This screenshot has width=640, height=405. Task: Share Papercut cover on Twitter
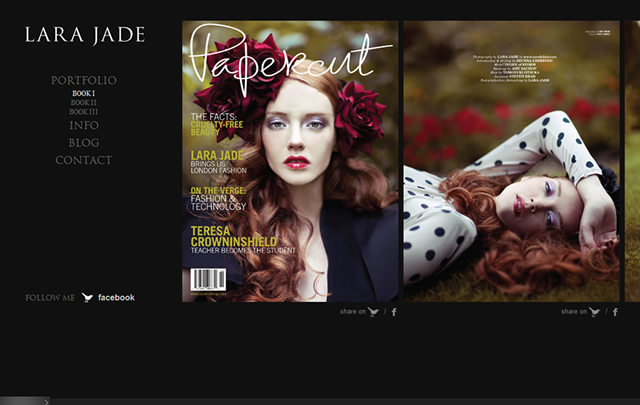373,312
